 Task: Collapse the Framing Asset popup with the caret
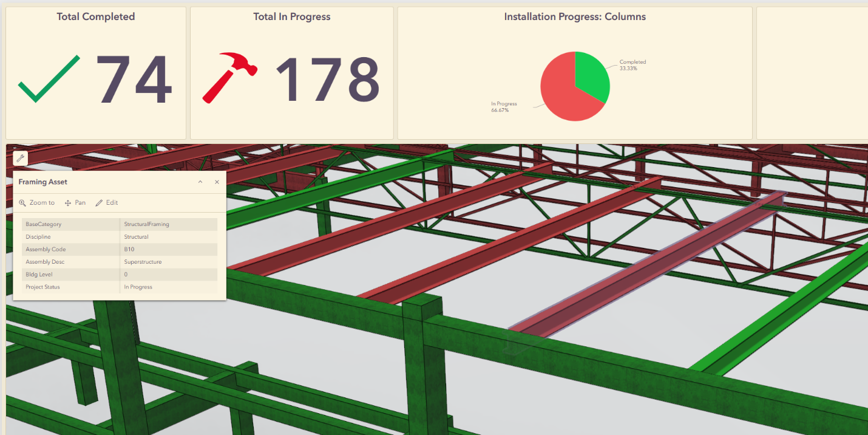200,182
